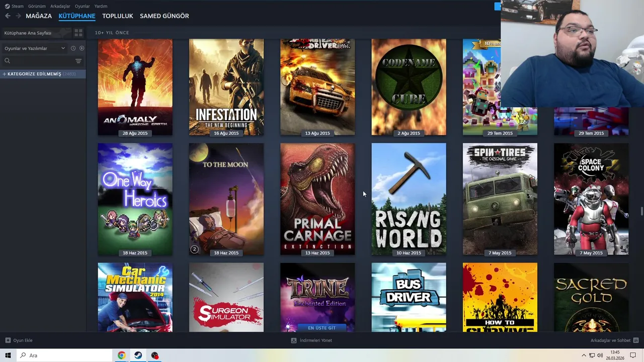Open Surgeon Simulator cover
644x362 pixels.
pos(226,297)
